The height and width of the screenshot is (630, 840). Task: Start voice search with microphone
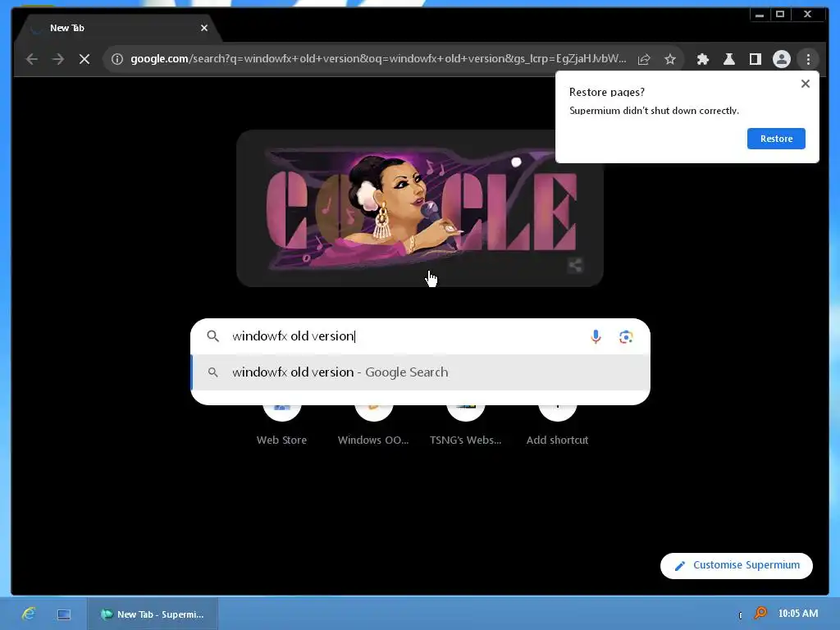point(596,336)
